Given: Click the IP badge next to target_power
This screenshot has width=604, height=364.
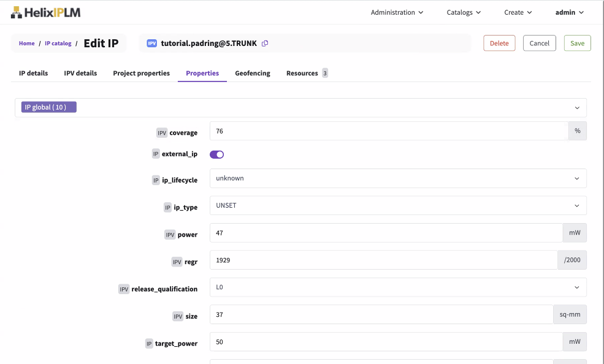Looking at the screenshot, I should 149,344.
